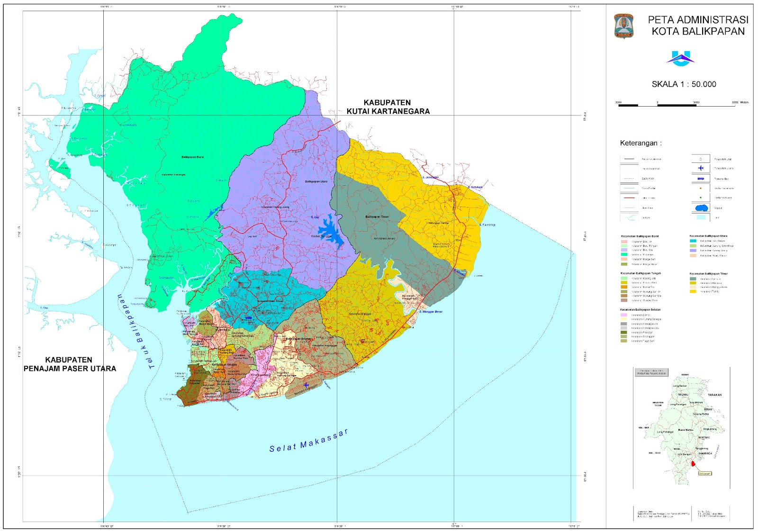This screenshot has width=758, height=532.
Task: Click the Balikpapan city coat of arms
Action: click(x=624, y=26)
